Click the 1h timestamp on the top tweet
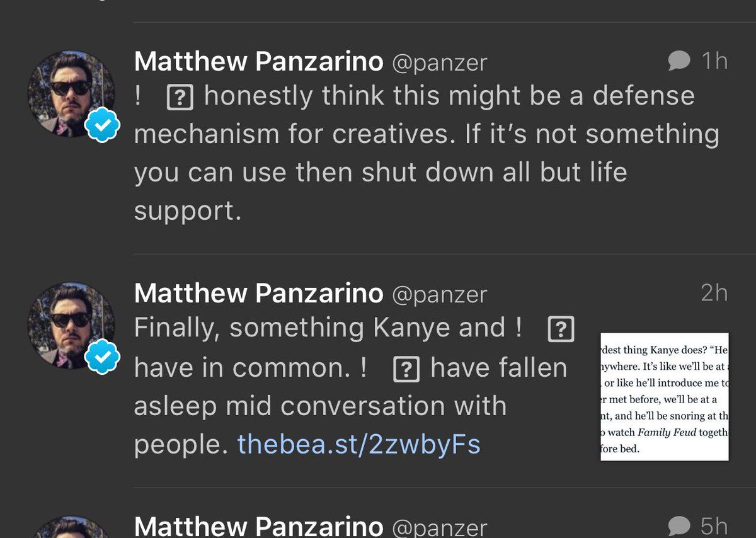Viewport: 756px width, 538px height. (x=714, y=61)
